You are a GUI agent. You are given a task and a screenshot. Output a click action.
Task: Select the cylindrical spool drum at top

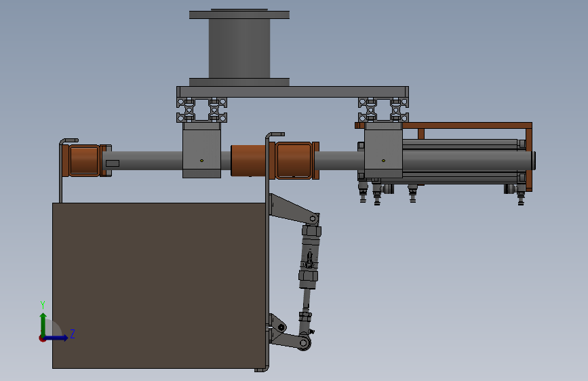pyautogui.click(x=239, y=48)
